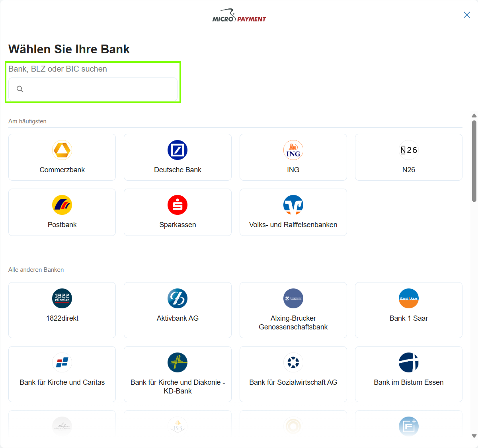Click the Micropayment logo at top
The image size is (478, 448).
click(239, 16)
